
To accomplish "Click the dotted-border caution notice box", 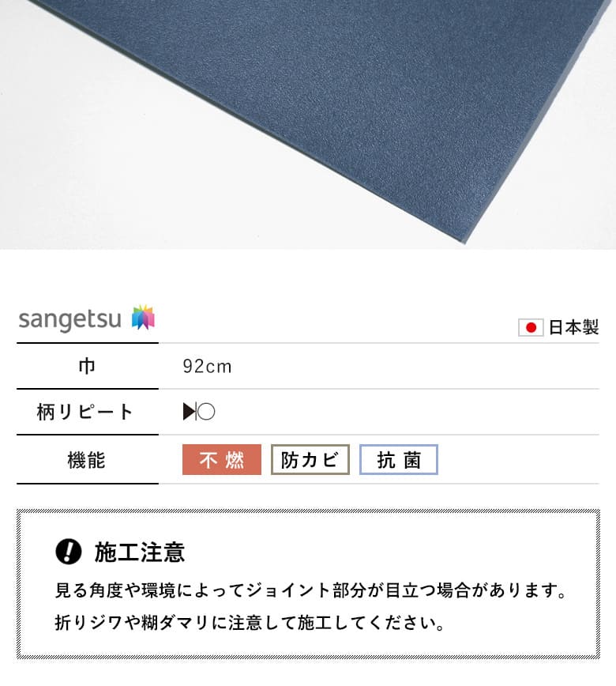I will pyautogui.click(x=308, y=584).
